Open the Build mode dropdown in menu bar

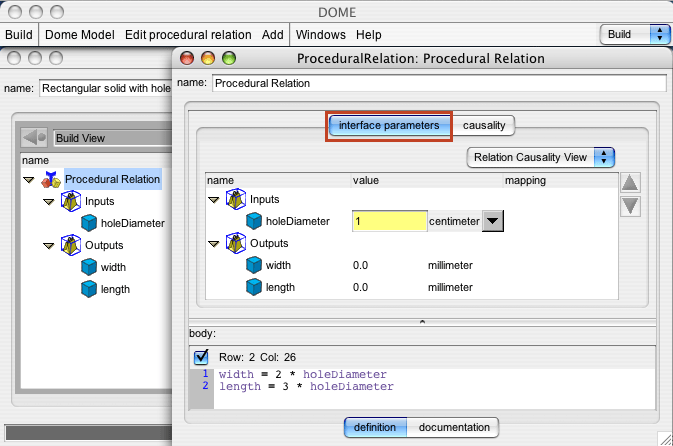tap(635, 34)
